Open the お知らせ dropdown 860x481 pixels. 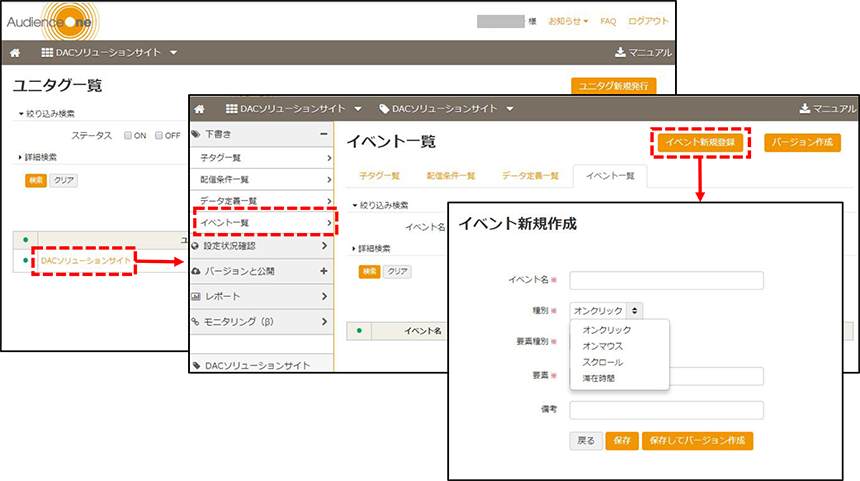tap(568, 21)
